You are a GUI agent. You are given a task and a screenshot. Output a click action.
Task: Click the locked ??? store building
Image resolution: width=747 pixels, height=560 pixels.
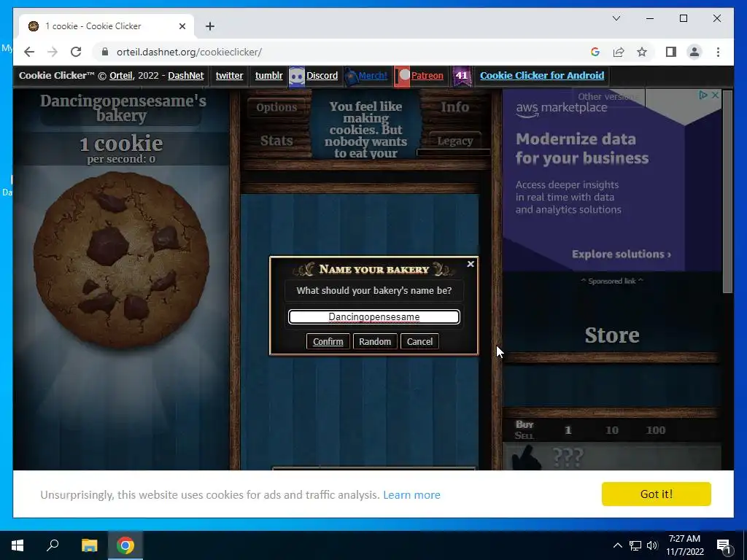coord(612,456)
